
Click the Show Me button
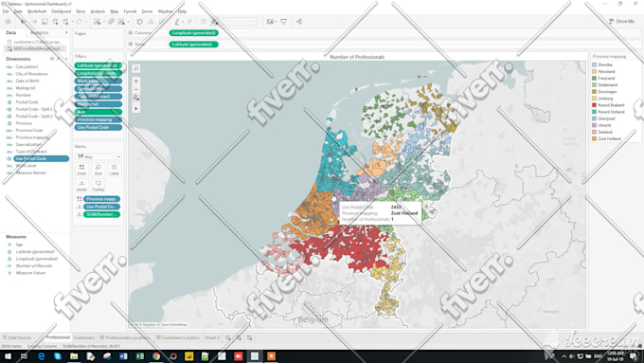pos(622,22)
